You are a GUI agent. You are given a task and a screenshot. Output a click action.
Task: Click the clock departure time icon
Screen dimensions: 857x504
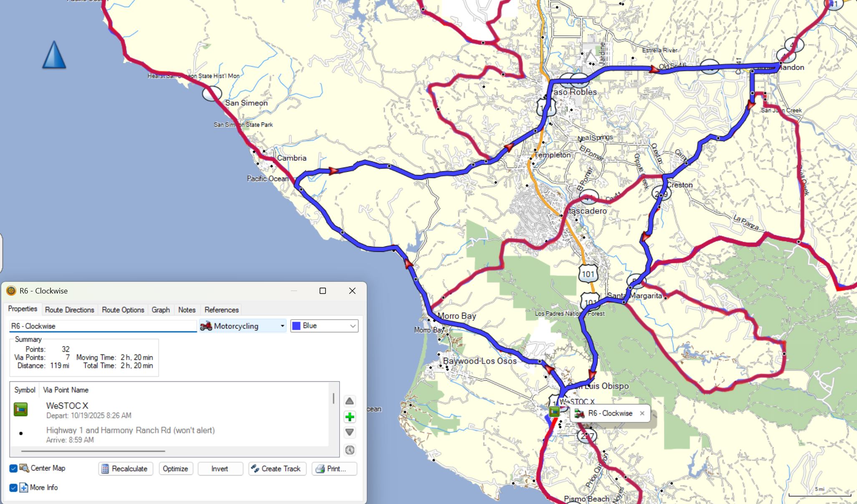[x=350, y=450]
